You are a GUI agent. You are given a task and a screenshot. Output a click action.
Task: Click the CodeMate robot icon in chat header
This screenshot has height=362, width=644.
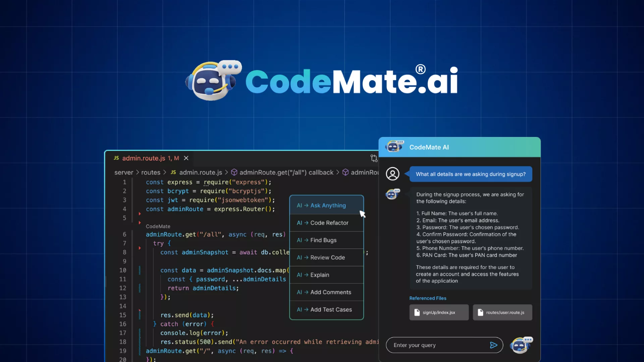coord(394,147)
